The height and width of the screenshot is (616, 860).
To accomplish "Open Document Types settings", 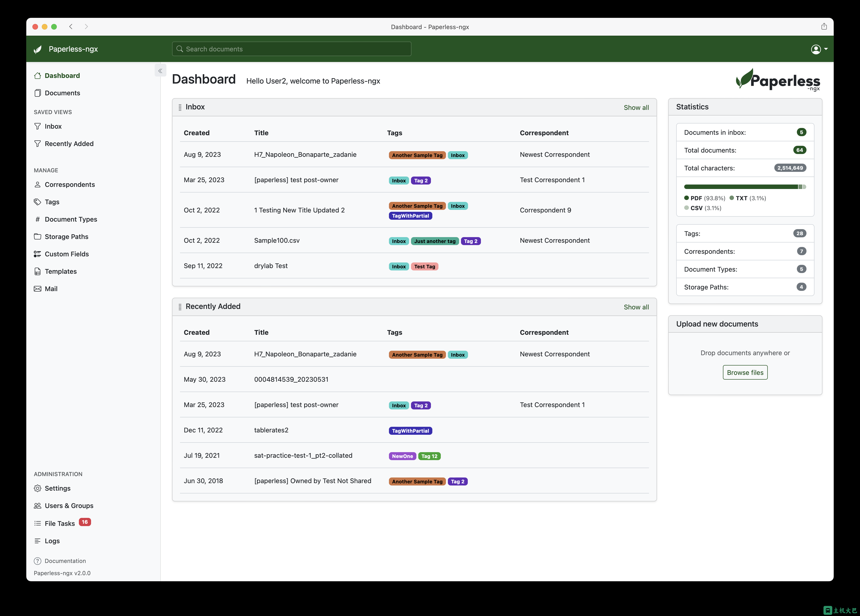I will click(x=71, y=219).
